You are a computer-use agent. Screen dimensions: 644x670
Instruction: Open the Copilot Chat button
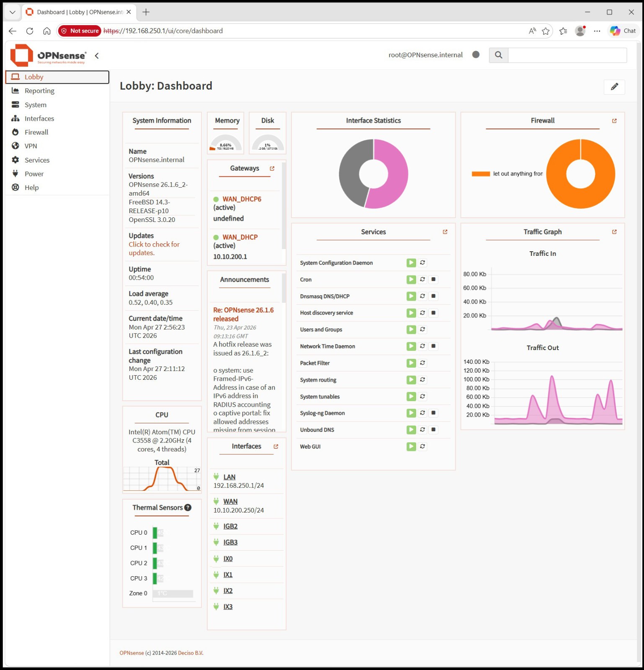point(623,31)
